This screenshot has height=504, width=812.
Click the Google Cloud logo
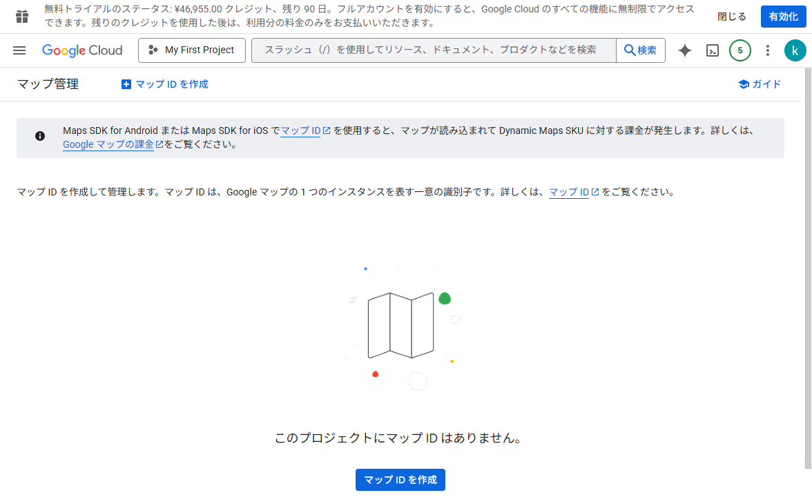[82, 50]
